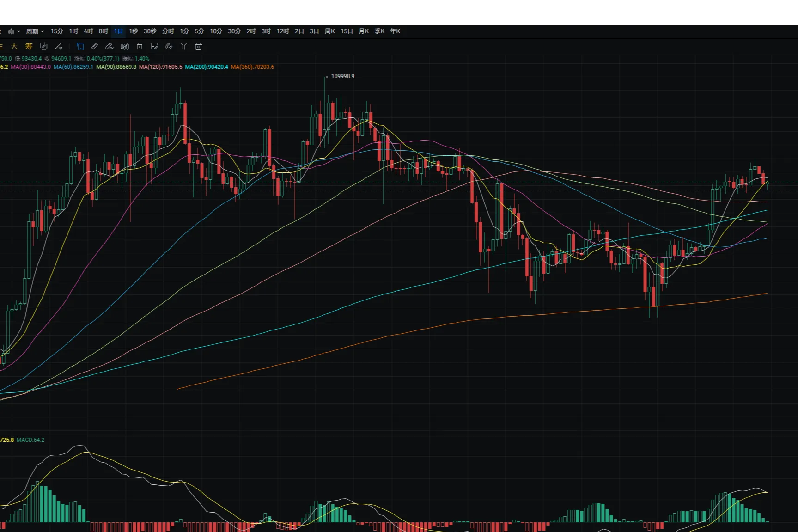
Task: Open the 分时 time-sharing view
Action: click(x=168, y=31)
